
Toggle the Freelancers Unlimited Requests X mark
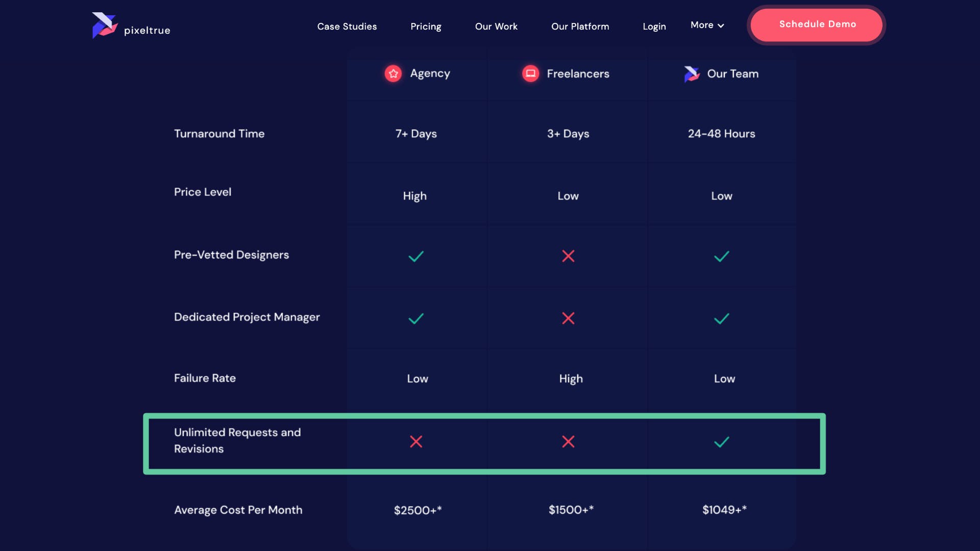coord(568,442)
